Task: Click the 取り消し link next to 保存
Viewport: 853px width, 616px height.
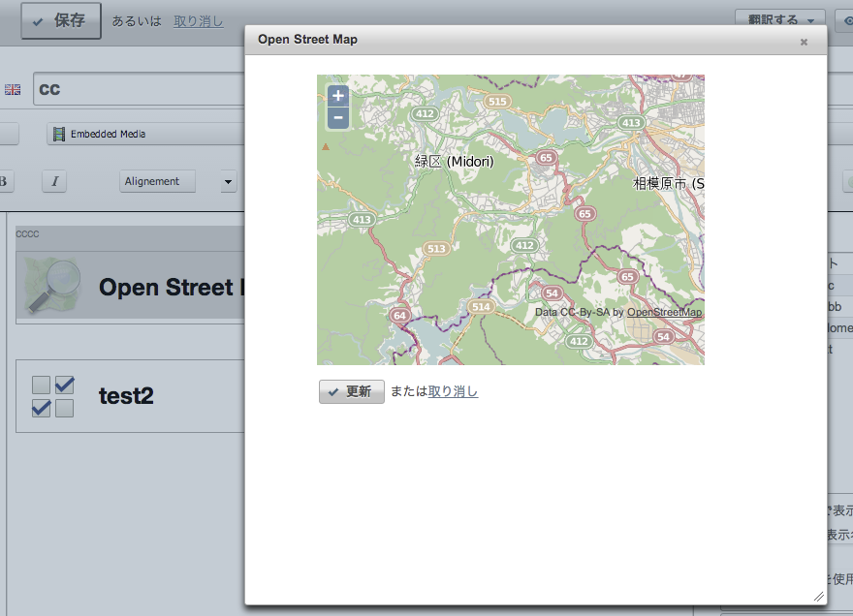Action: 199,21
